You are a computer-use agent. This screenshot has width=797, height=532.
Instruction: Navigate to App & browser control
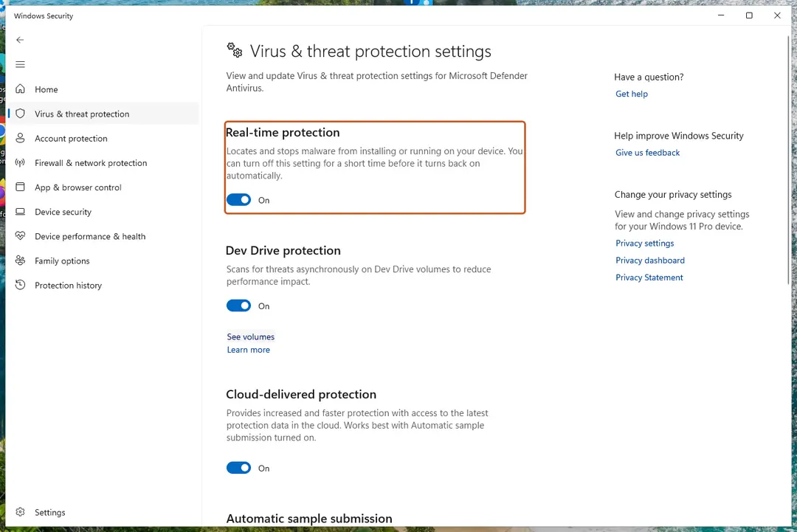[103, 187]
